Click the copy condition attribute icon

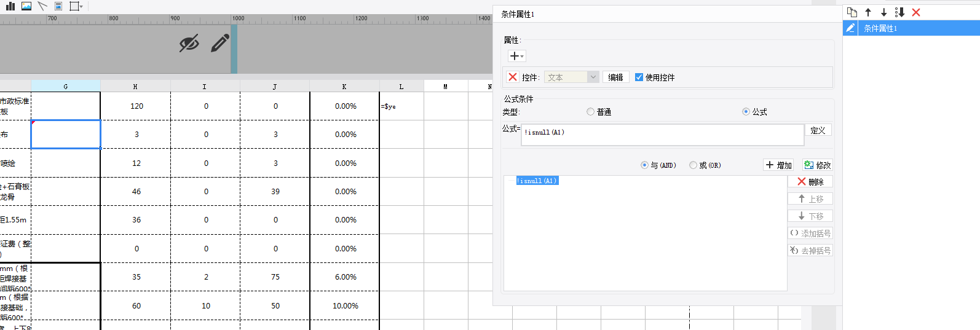[852, 12]
